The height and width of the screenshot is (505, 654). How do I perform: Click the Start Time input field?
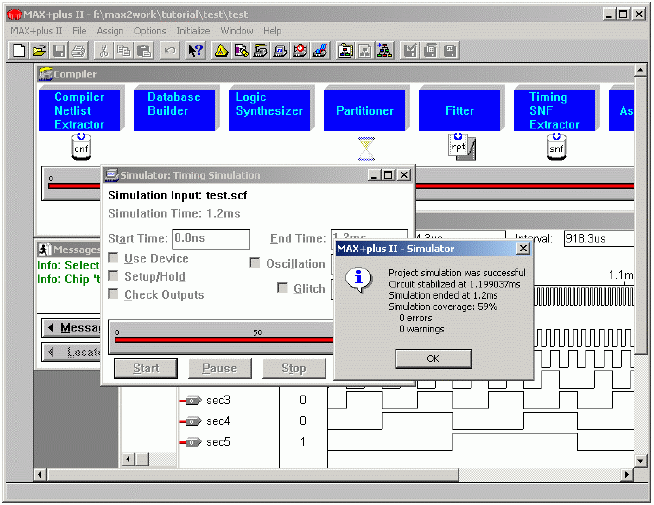click(211, 239)
